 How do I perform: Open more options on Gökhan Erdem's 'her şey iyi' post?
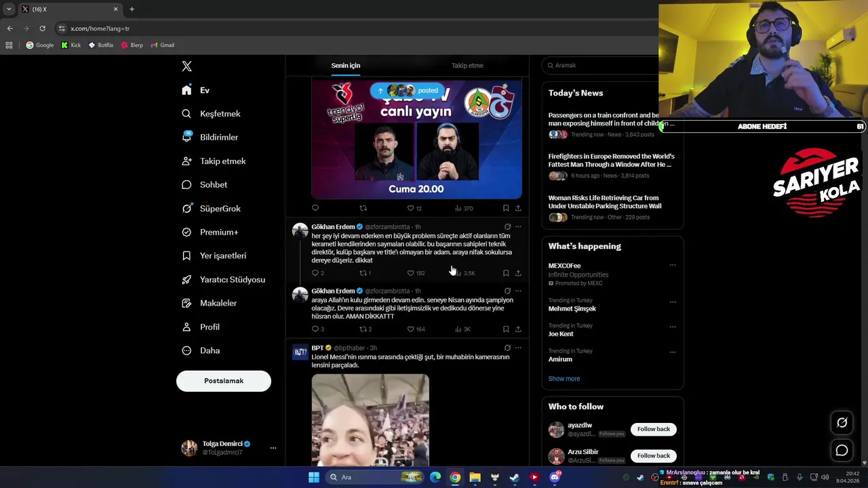pos(518,227)
